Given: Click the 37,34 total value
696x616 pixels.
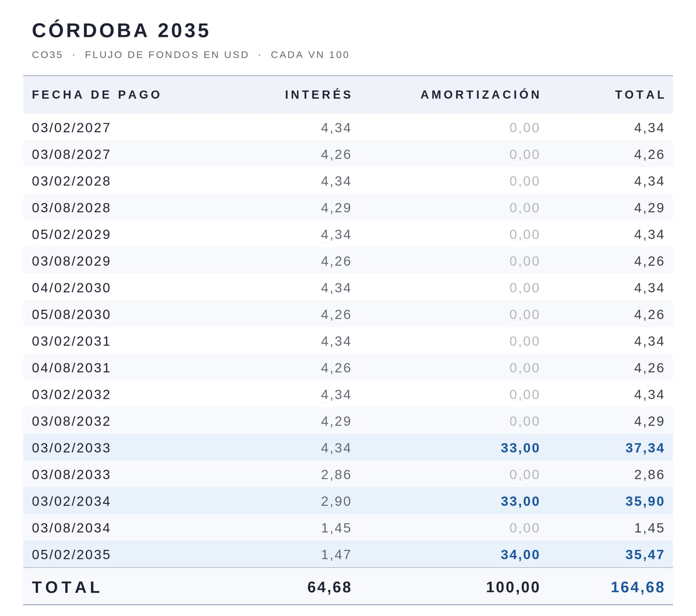Looking at the screenshot, I should click(x=645, y=448).
